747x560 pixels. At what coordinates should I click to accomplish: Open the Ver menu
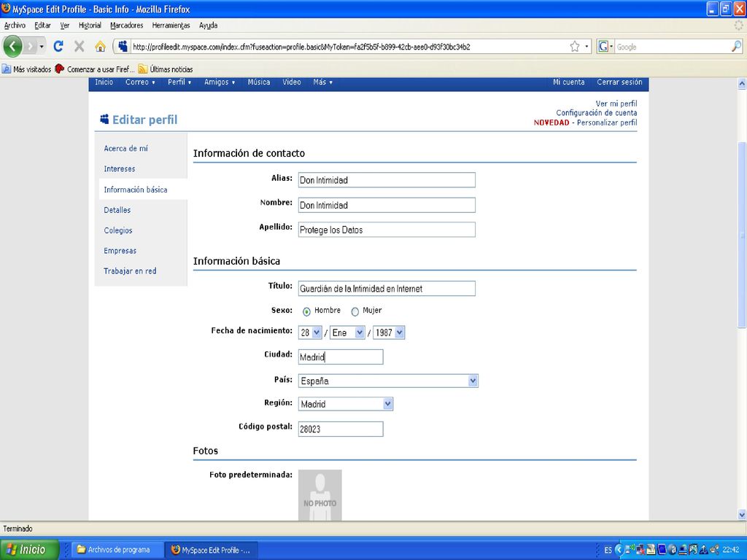point(65,26)
